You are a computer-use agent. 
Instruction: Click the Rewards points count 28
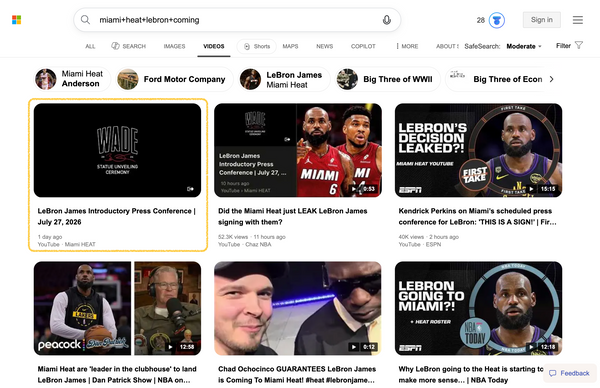[481, 20]
